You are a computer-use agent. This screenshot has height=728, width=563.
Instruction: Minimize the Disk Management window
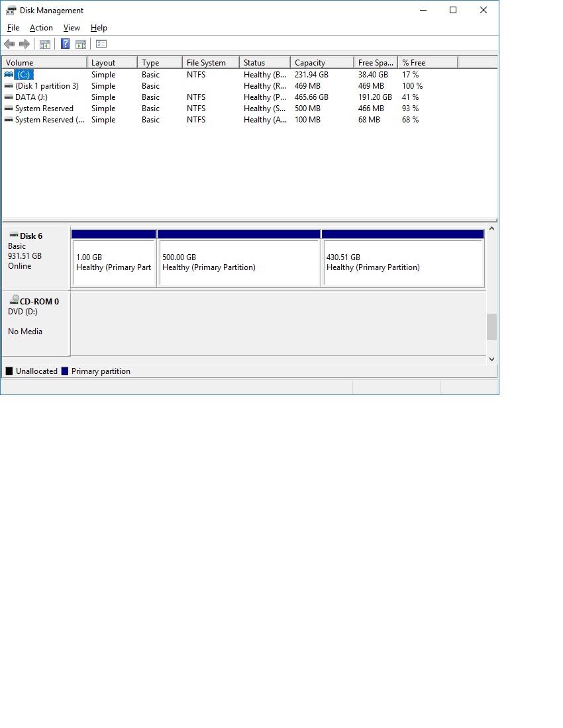423,10
